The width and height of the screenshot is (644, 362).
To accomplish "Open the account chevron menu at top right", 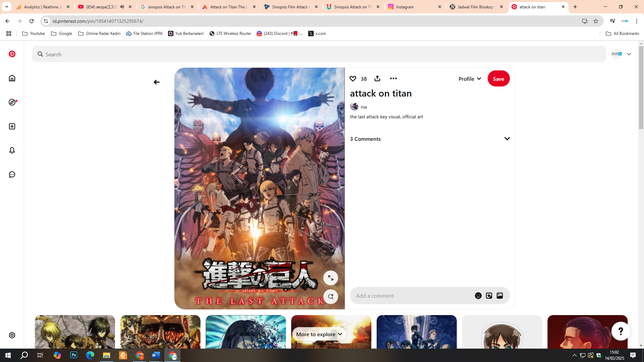I will tap(629, 54).
